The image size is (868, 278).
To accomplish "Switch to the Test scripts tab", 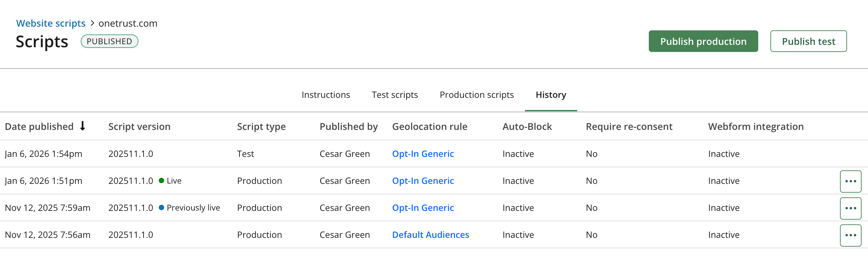I will pyautogui.click(x=395, y=95).
